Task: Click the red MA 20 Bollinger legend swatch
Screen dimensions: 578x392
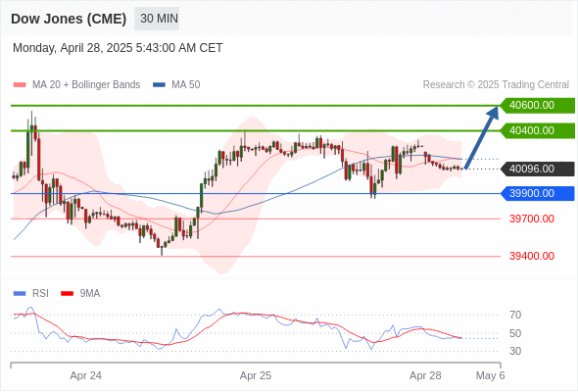Action: [20, 85]
